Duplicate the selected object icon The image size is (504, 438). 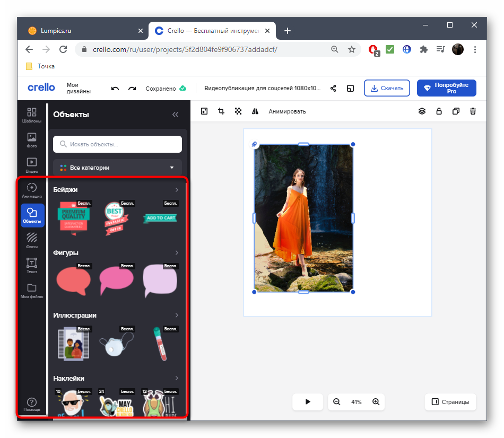tap(456, 111)
